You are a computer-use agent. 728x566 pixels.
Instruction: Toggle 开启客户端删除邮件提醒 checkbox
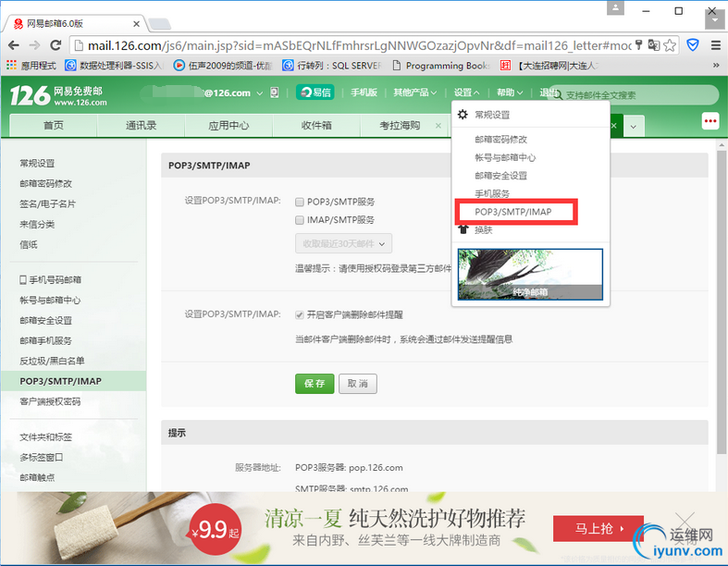click(300, 314)
